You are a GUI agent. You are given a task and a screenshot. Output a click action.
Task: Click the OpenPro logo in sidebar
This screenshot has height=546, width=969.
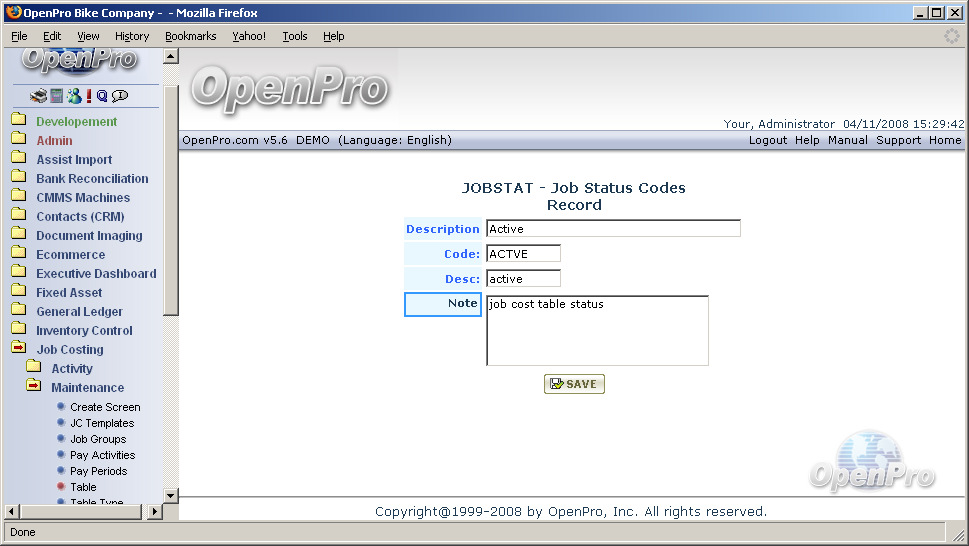click(79, 61)
